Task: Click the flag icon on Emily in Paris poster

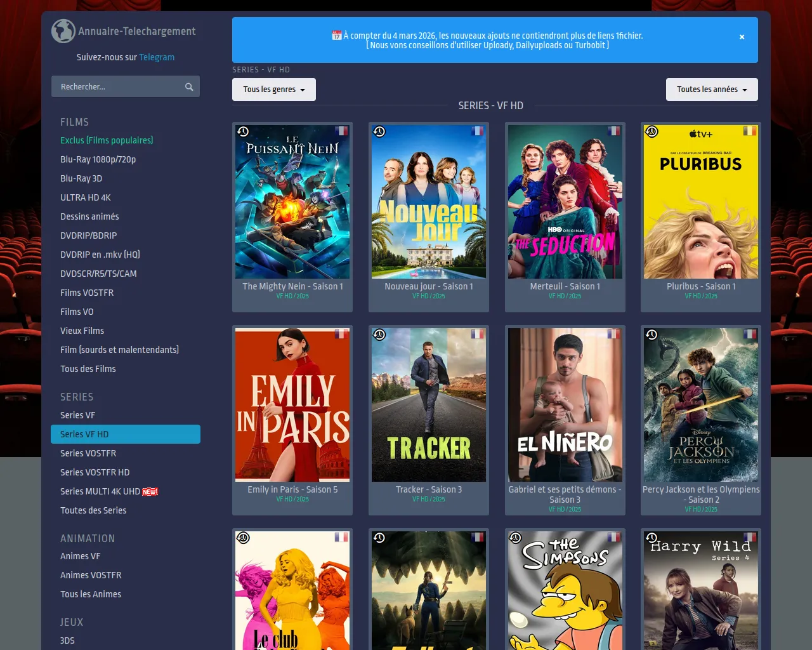Action: click(341, 334)
